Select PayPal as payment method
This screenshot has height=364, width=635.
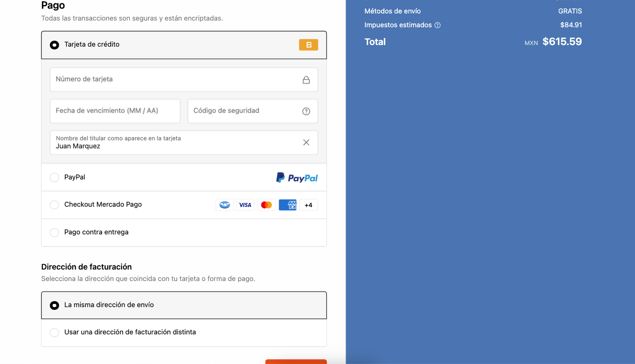55,178
